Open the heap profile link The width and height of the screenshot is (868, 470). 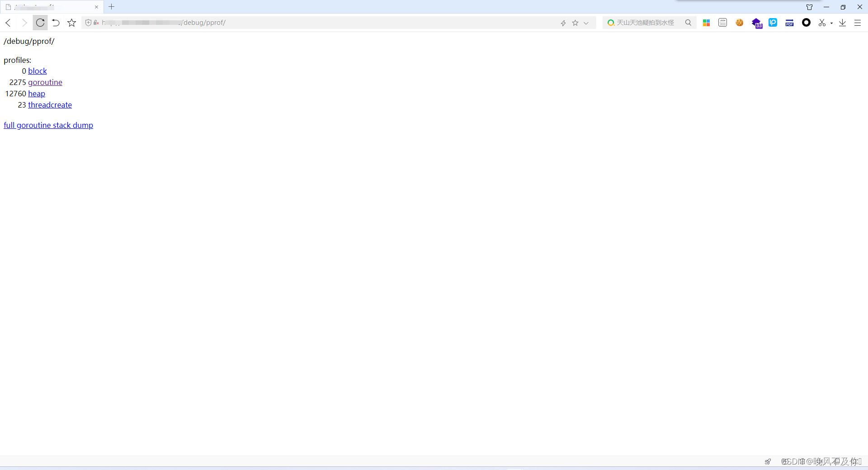coord(37,94)
